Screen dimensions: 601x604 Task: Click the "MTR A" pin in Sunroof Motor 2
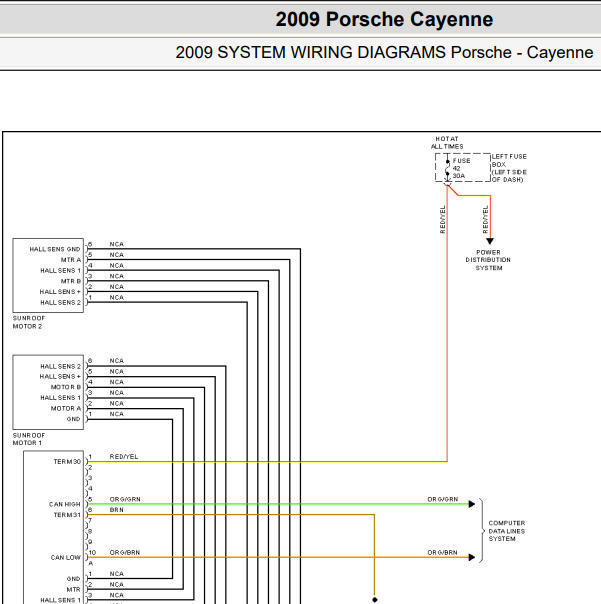tap(71, 260)
